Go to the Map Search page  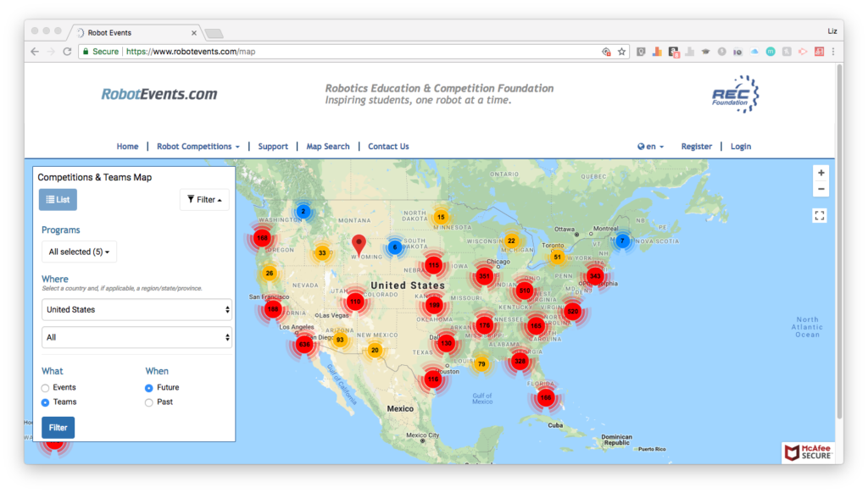click(328, 146)
